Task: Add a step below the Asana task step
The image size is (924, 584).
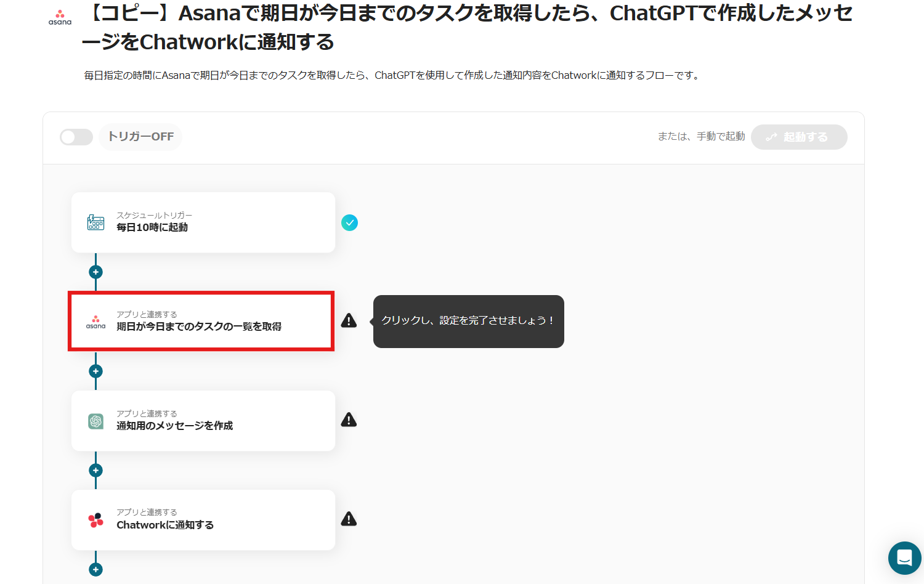Action: tap(95, 371)
